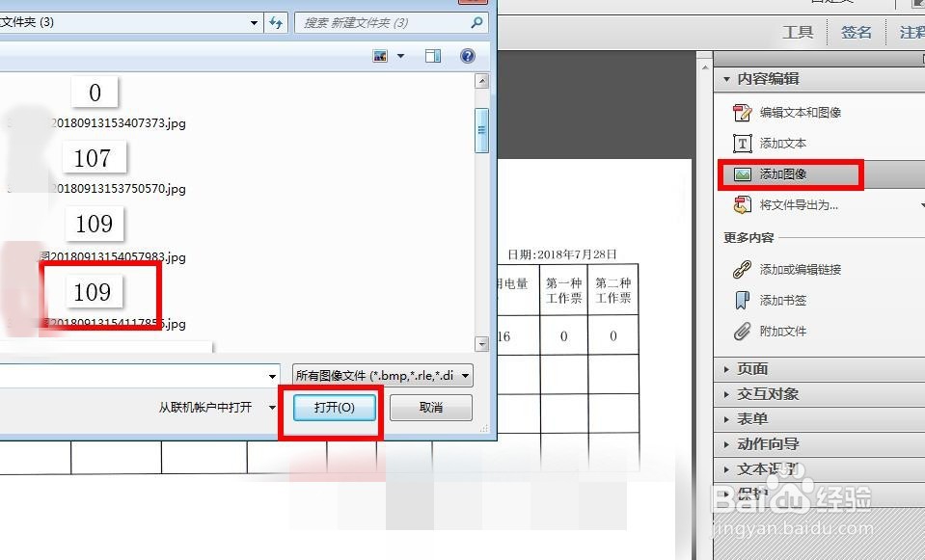Click the date text 2018年7月28日

pyautogui.click(x=577, y=254)
